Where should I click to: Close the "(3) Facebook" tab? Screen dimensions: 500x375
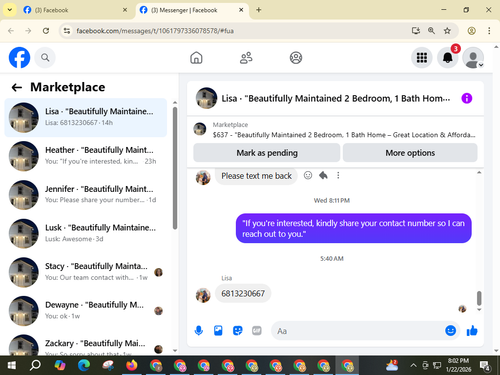pos(125,10)
